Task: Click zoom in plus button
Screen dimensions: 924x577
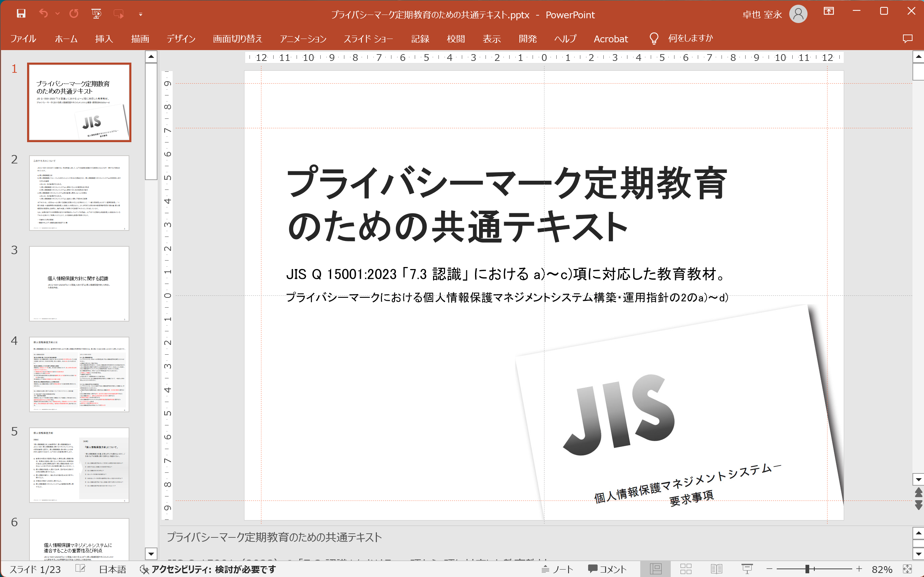Action: [859, 569]
